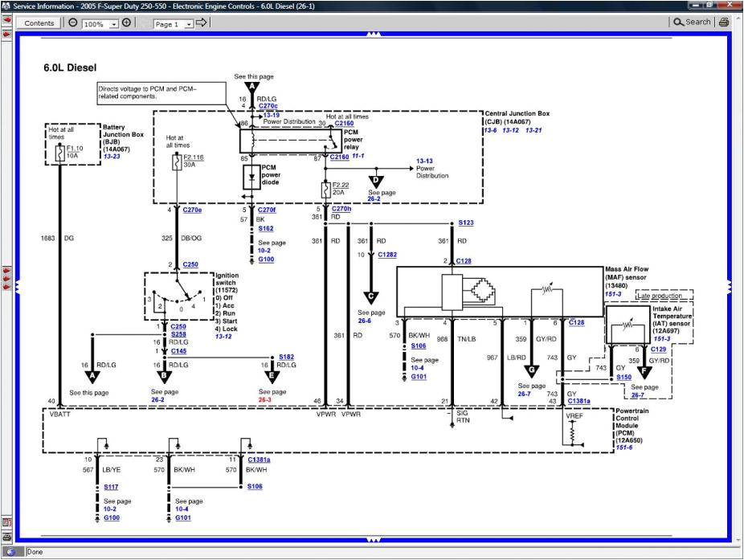Click the zoom in plus icon
Viewport: 744px width, 560px height.
126,23
